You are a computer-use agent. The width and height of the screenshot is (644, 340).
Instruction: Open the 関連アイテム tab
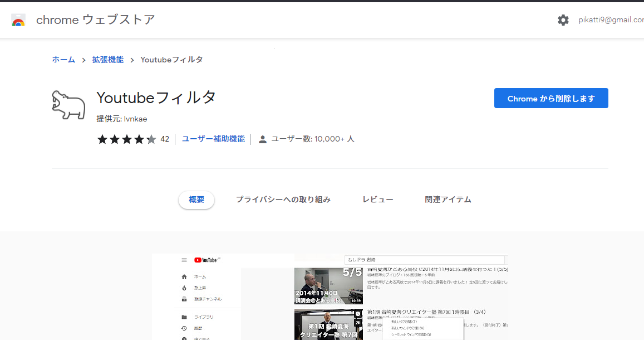[448, 200]
